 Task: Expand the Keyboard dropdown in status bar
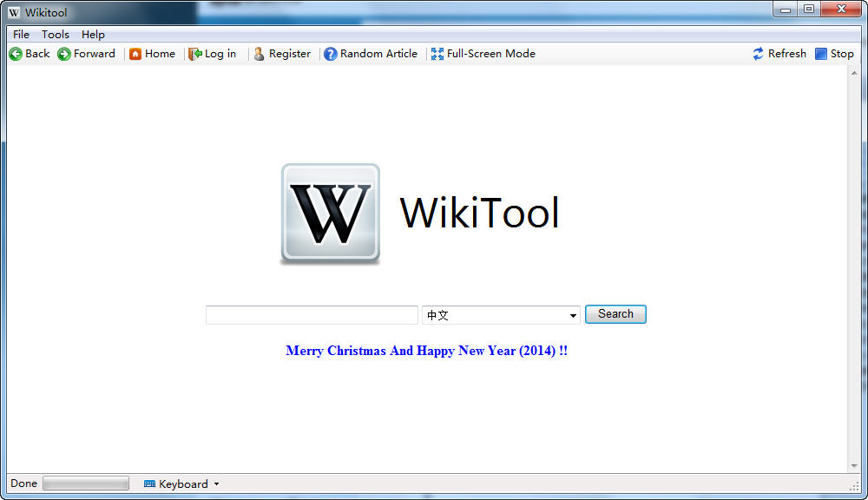coord(214,484)
